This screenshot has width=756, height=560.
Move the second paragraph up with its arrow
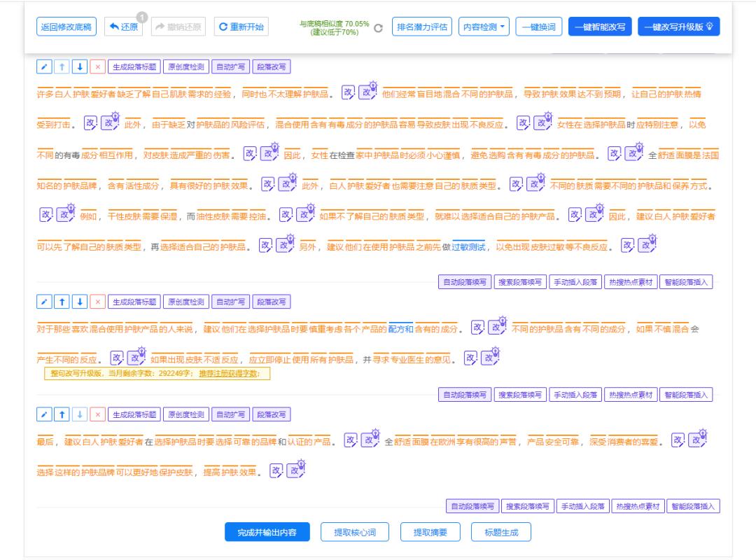click(x=62, y=302)
